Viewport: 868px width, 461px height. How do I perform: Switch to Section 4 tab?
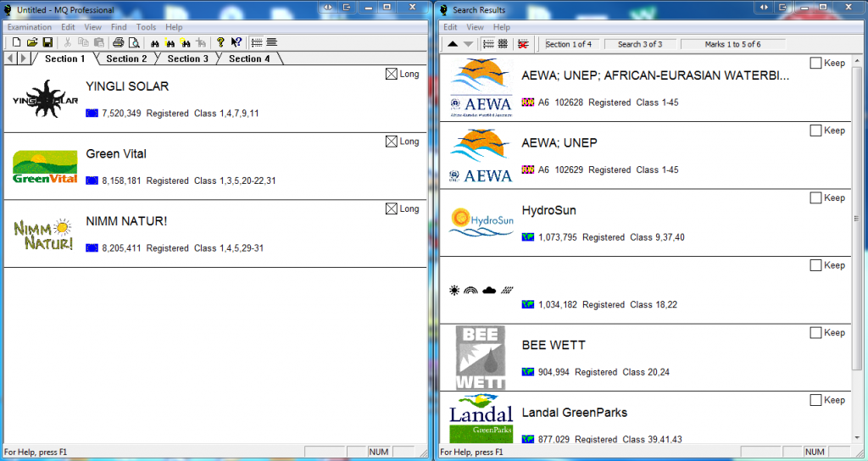click(x=250, y=58)
